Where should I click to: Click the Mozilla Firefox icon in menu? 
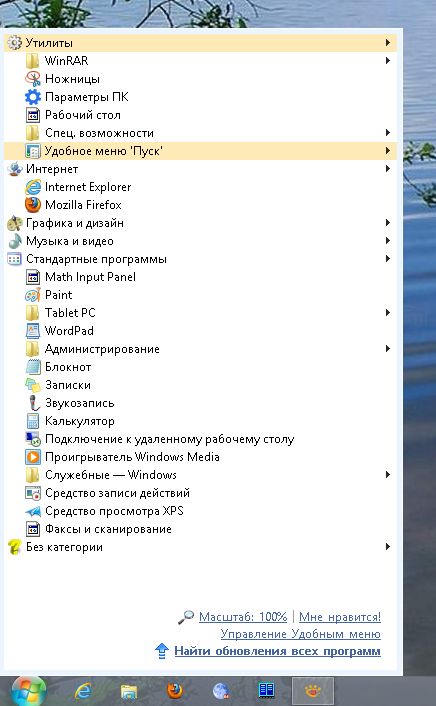coord(32,205)
